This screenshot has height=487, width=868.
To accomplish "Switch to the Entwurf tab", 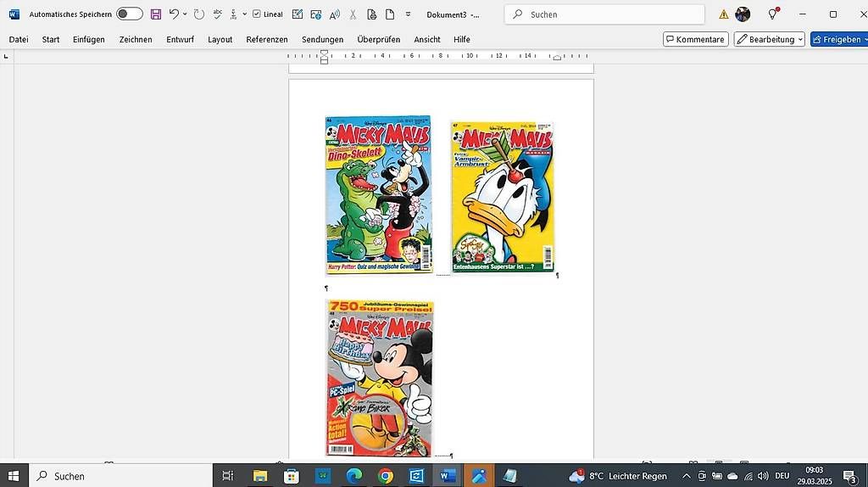I will coord(180,39).
